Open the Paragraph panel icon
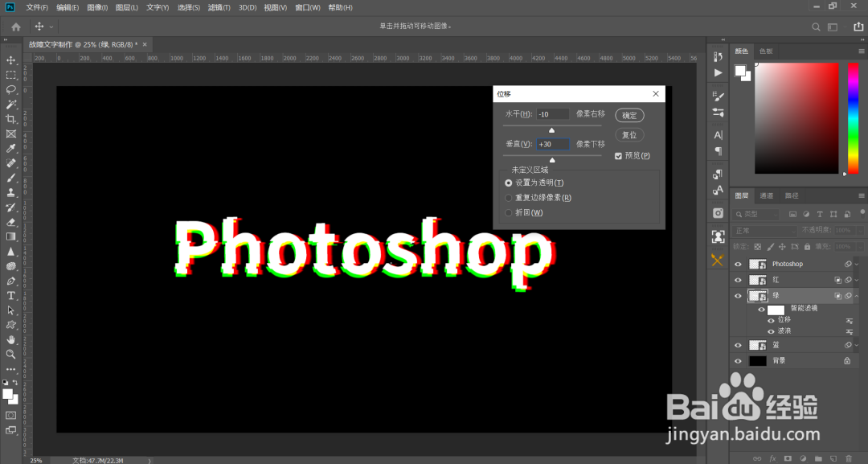This screenshot has height=464, width=868. pos(718,151)
